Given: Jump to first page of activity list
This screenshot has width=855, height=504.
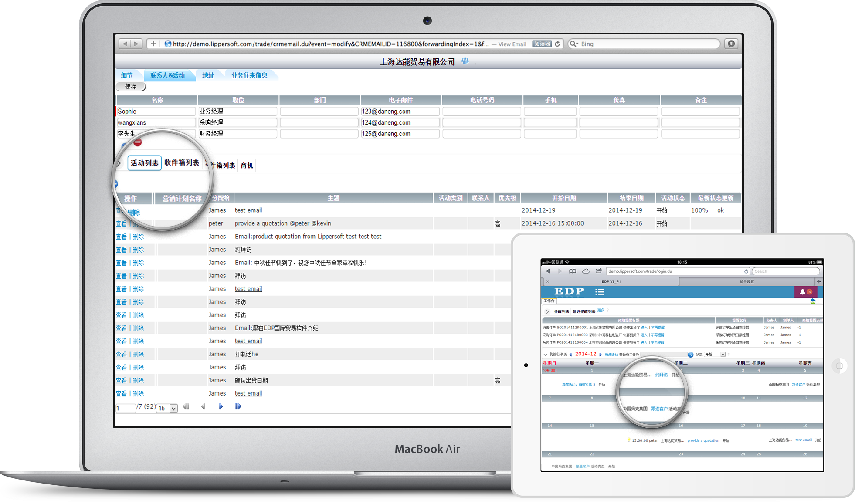Looking at the screenshot, I should (186, 406).
